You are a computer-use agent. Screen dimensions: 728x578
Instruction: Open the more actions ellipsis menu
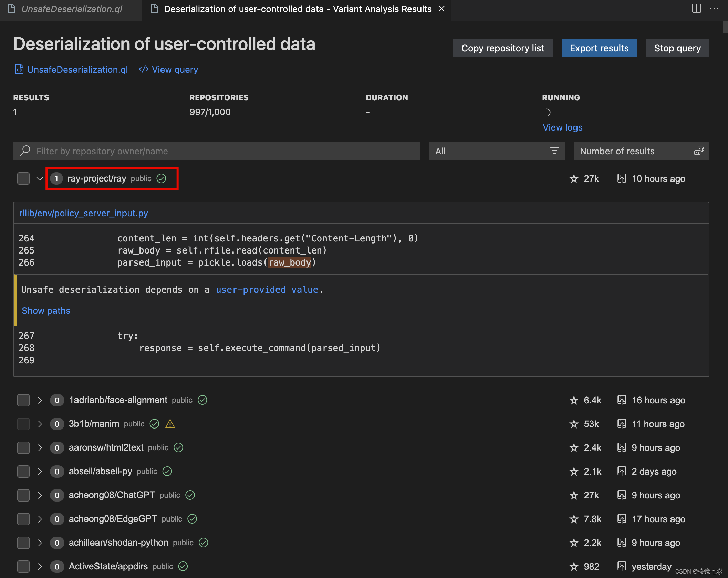[714, 9]
